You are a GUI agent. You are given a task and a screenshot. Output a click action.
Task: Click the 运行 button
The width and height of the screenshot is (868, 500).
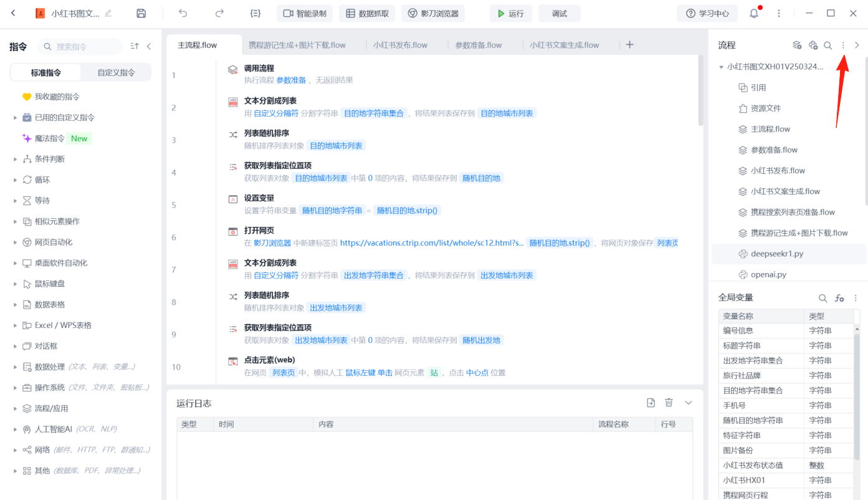coord(510,13)
